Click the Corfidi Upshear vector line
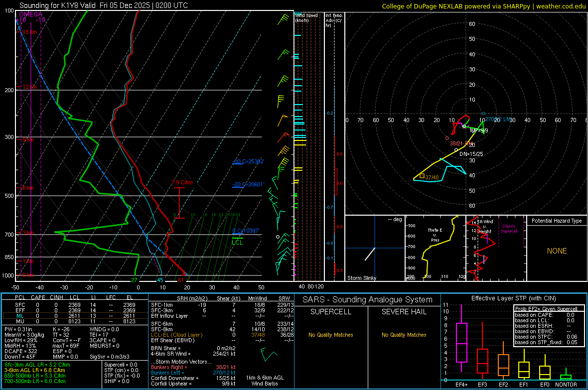The image size is (588, 390). [193, 384]
